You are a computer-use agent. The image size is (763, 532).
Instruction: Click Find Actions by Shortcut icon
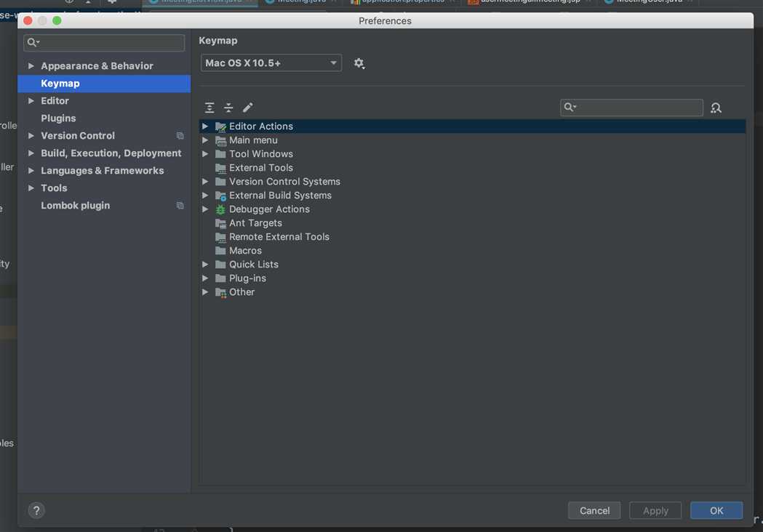point(716,108)
